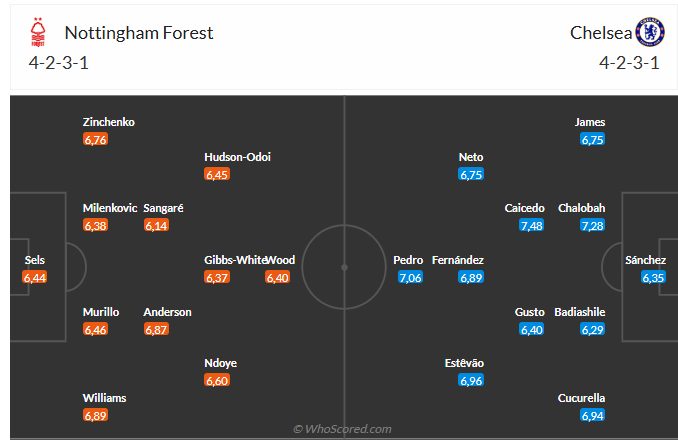The height and width of the screenshot is (440, 678).
Task: Select Zinchenko's 6,76 rating badge
Action: pos(95,140)
